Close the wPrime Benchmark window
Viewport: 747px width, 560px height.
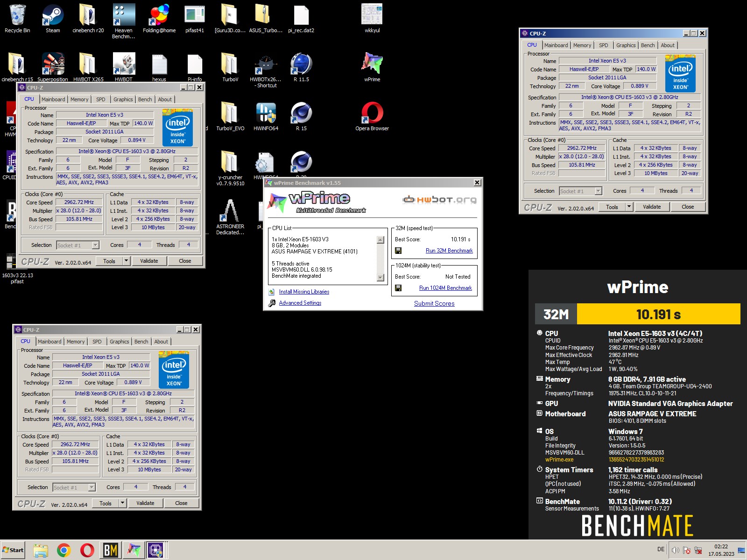click(x=477, y=182)
